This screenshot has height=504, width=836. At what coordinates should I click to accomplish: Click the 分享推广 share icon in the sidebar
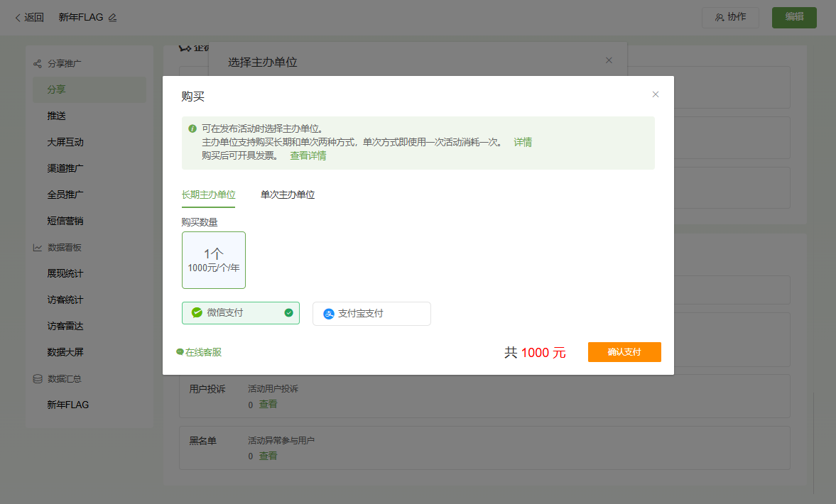click(x=38, y=64)
